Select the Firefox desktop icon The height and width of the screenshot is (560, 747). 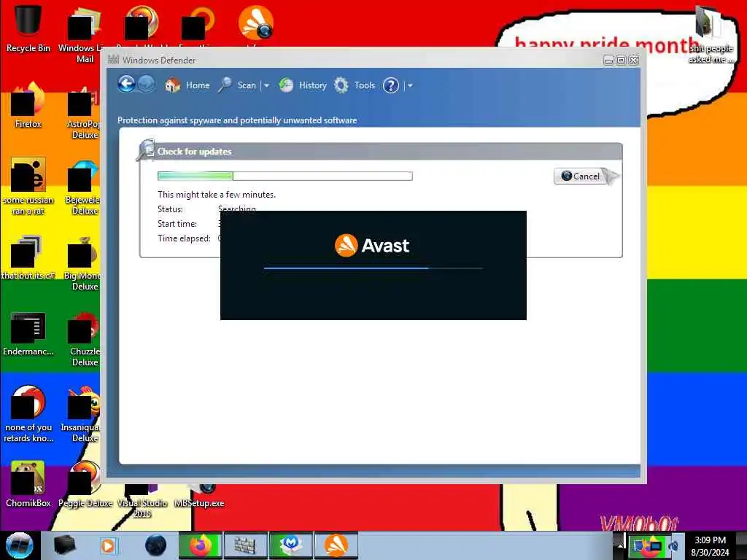pyautogui.click(x=28, y=104)
